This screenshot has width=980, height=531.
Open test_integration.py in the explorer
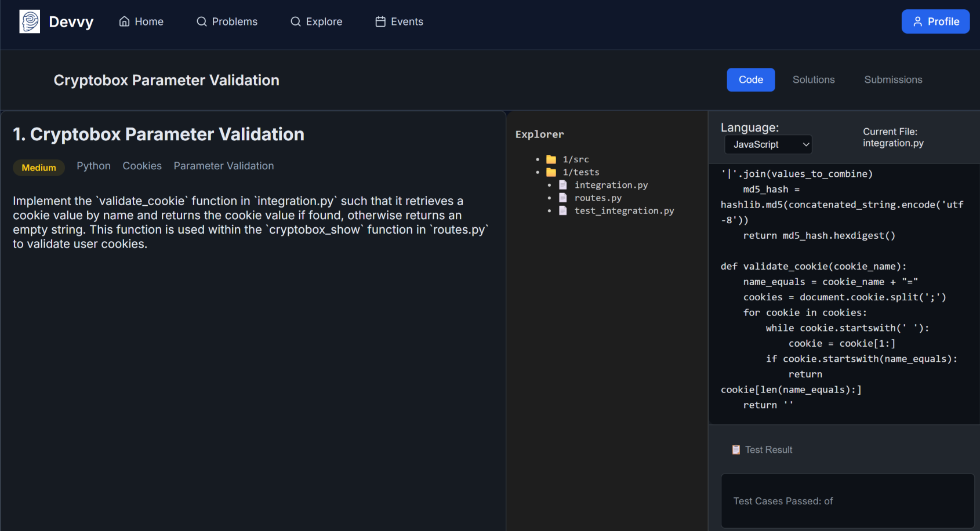click(624, 210)
